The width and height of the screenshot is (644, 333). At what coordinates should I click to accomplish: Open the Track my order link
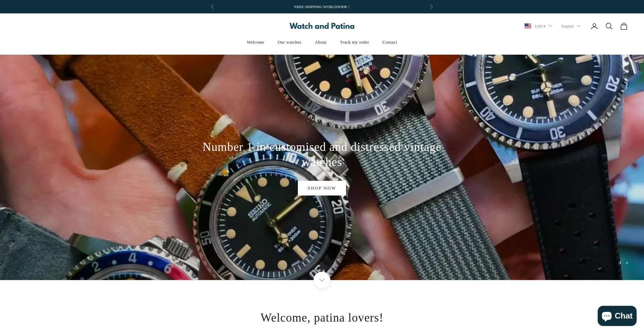[x=354, y=42]
